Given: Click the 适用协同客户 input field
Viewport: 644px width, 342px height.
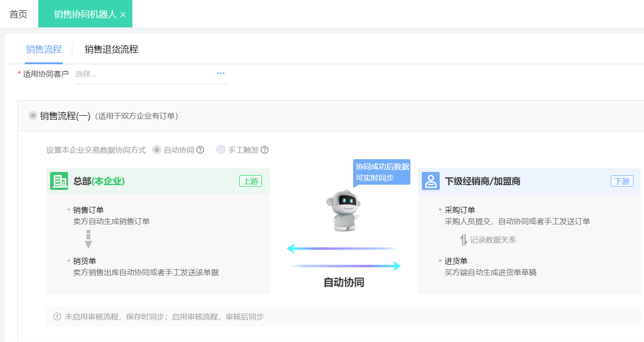Looking at the screenshot, I should pos(142,74).
